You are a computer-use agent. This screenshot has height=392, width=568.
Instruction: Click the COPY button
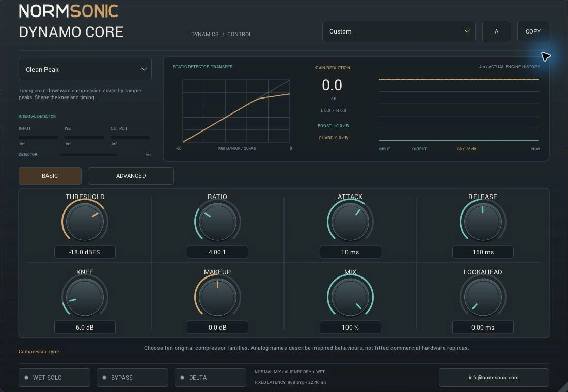(533, 31)
